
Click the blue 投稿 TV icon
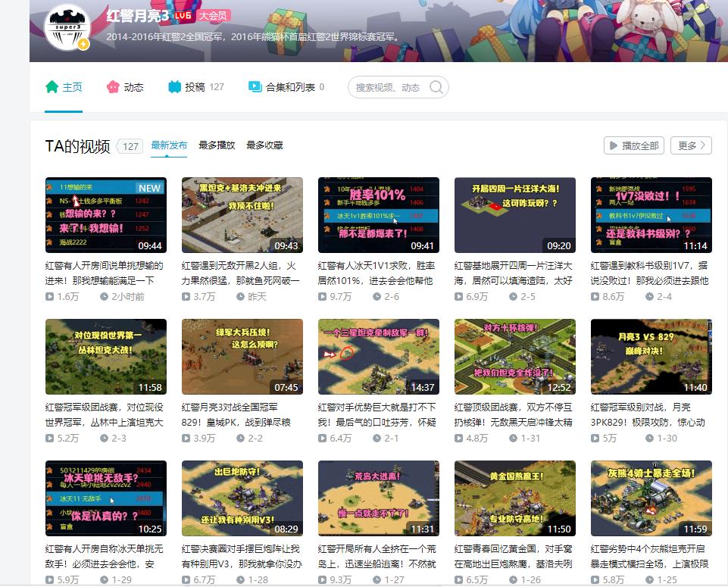pos(175,87)
